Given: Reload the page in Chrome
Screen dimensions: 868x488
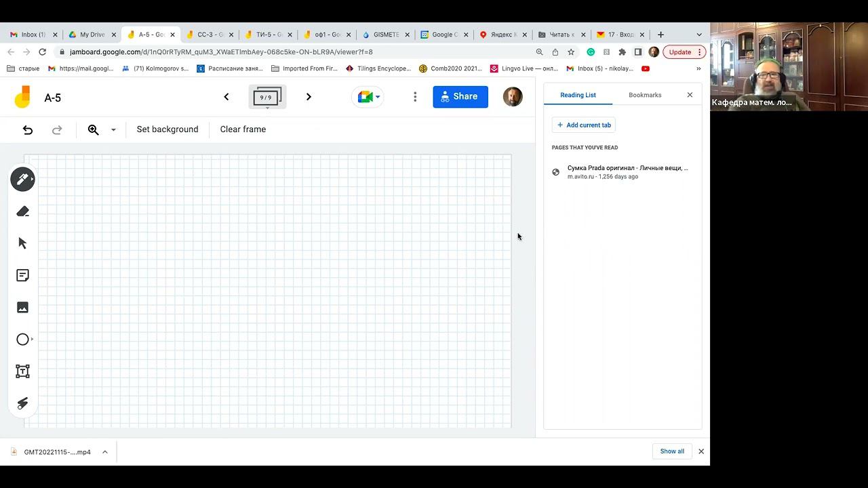Looking at the screenshot, I should [43, 52].
